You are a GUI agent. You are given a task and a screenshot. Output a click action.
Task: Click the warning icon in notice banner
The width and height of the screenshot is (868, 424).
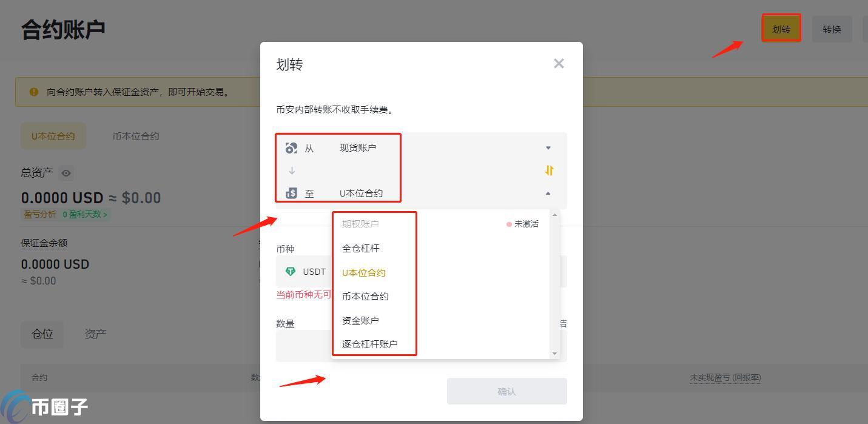coord(34,92)
